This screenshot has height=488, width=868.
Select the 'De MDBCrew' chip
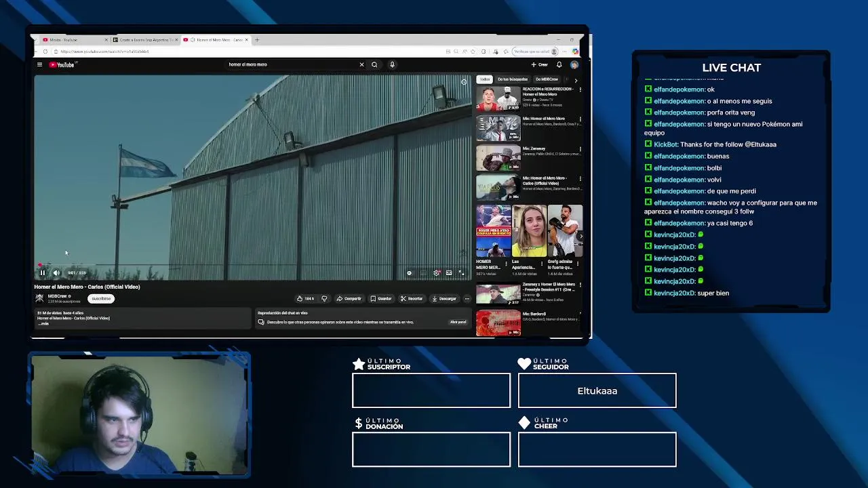coord(547,79)
